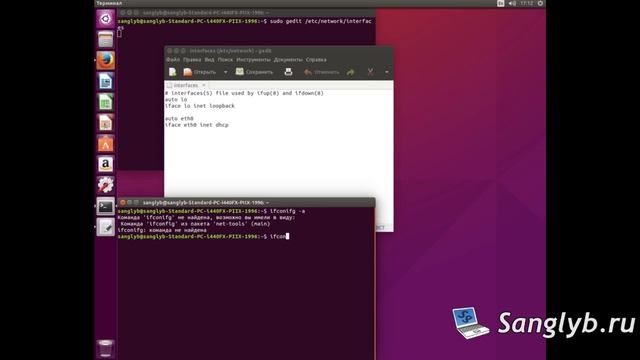Open the system gear menu in top panel
This screenshot has width=640, height=360.
click(x=540, y=3)
